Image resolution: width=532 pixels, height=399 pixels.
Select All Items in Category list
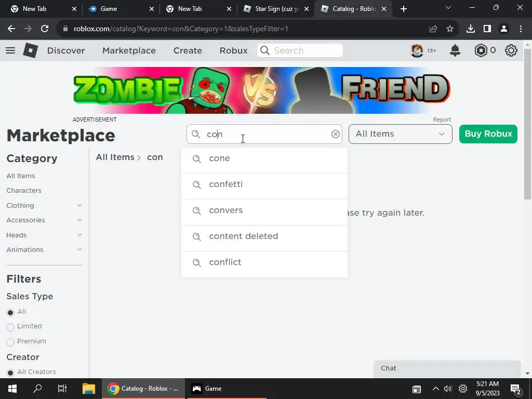tap(21, 176)
